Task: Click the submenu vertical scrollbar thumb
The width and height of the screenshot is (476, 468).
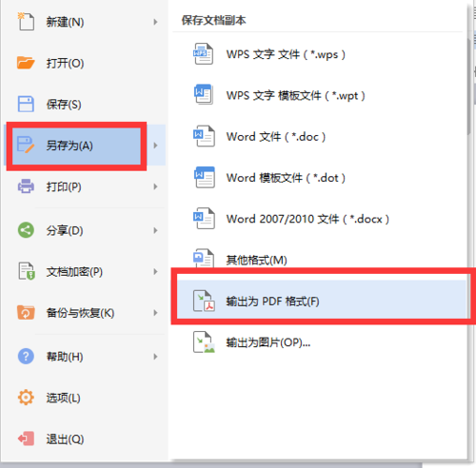Action: (468, 87)
